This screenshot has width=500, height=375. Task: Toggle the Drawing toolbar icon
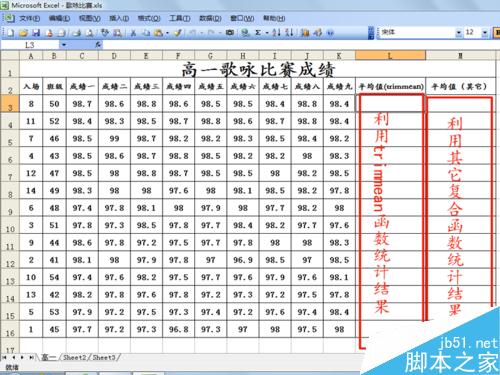pyautogui.click(x=318, y=33)
